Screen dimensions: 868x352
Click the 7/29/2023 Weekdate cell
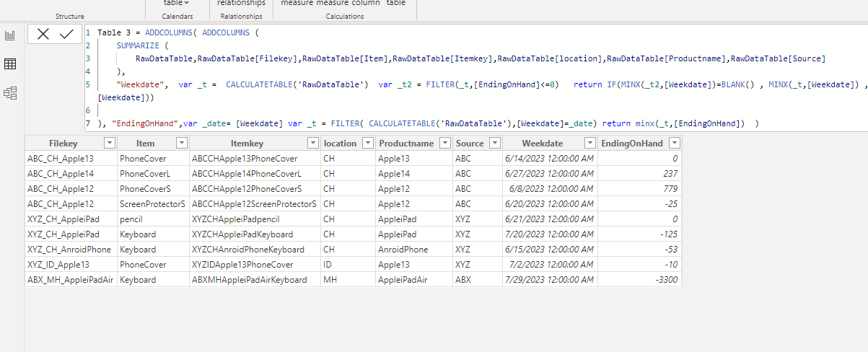click(x=550, y=279)
